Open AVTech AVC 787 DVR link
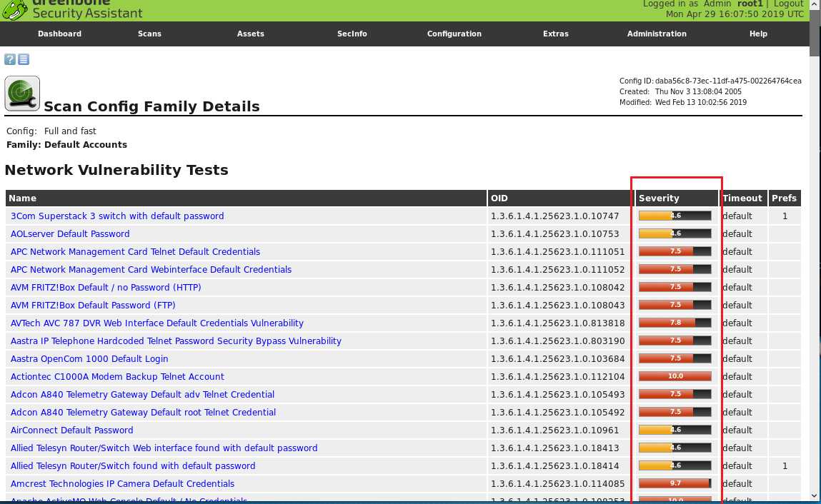Screen dimensions: 821x504 [x=157, y=323]
